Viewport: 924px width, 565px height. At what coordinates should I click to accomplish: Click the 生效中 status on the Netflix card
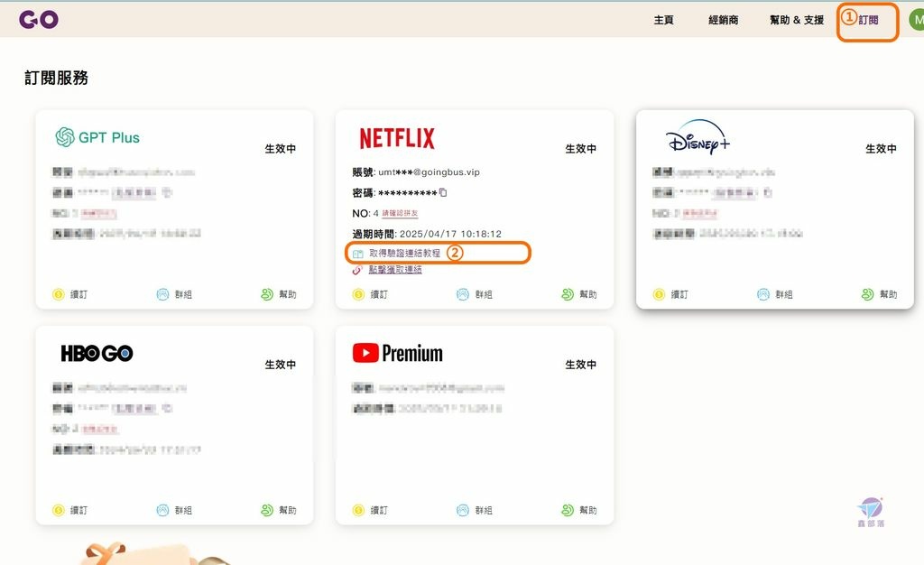[x=581, y=149]
